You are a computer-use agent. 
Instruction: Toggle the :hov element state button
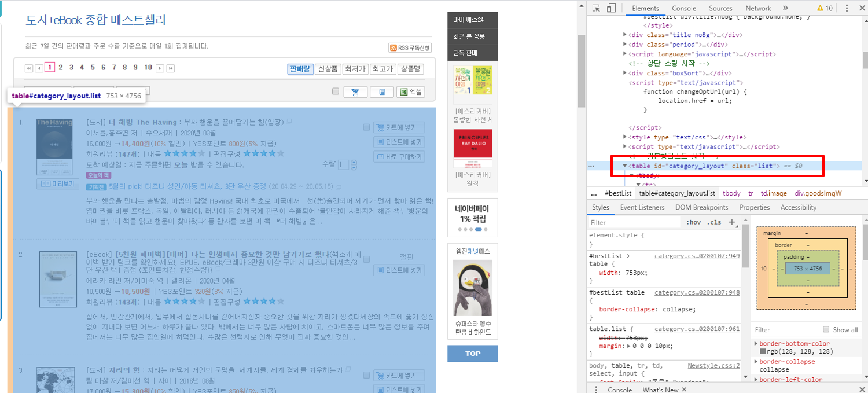tap(693, 222)
